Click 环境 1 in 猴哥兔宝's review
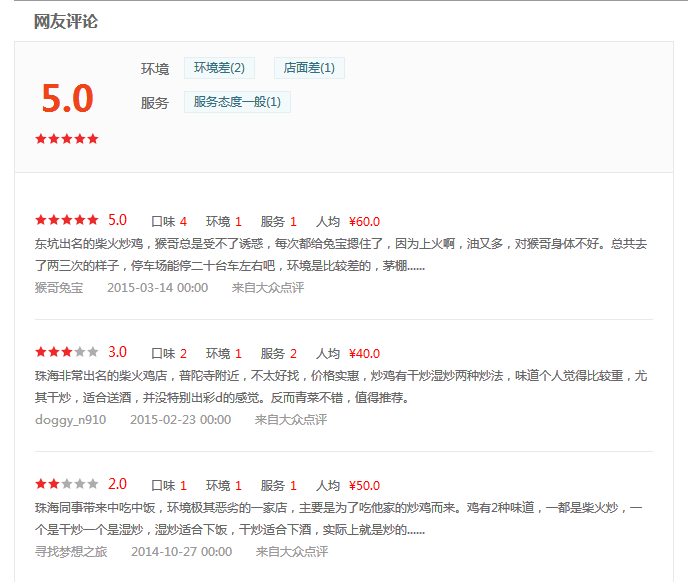This screenshot has width=688, height=582. (224, 222)
